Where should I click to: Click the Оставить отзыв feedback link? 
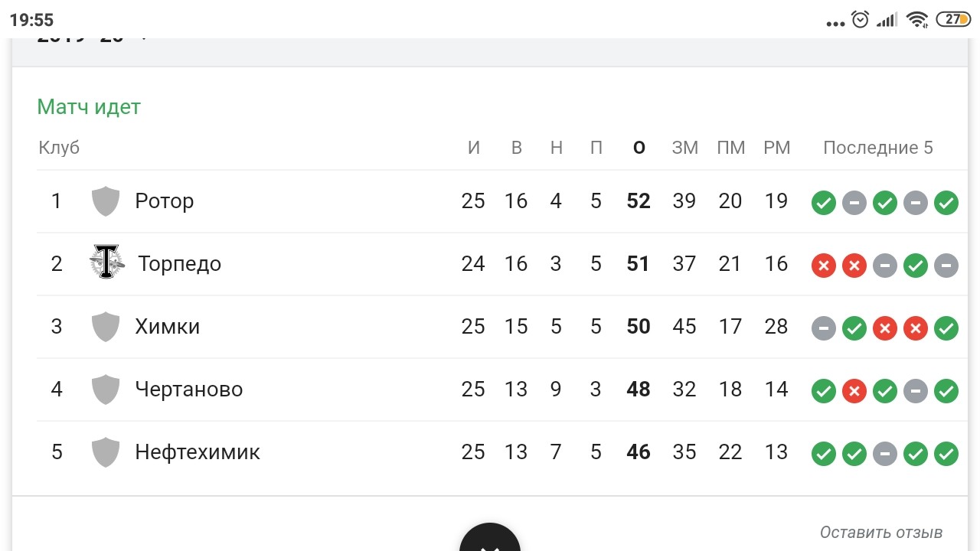click(880, 532)
